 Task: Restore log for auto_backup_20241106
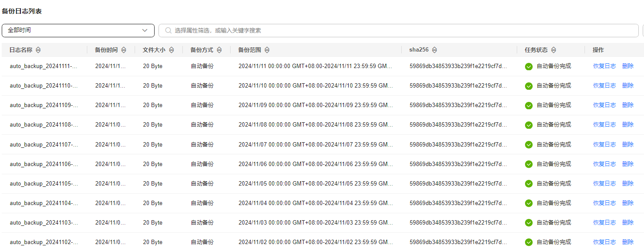click(x=604, y=164)
